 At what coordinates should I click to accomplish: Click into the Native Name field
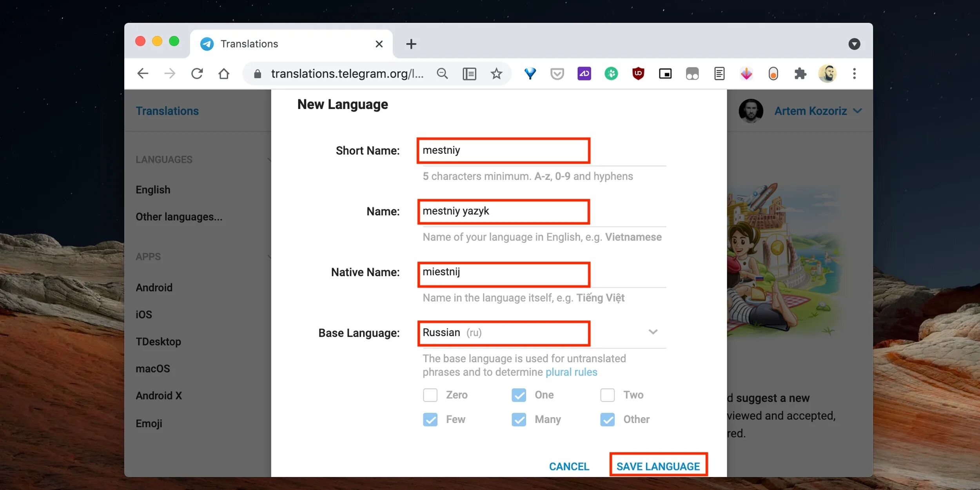click(503, 273)
